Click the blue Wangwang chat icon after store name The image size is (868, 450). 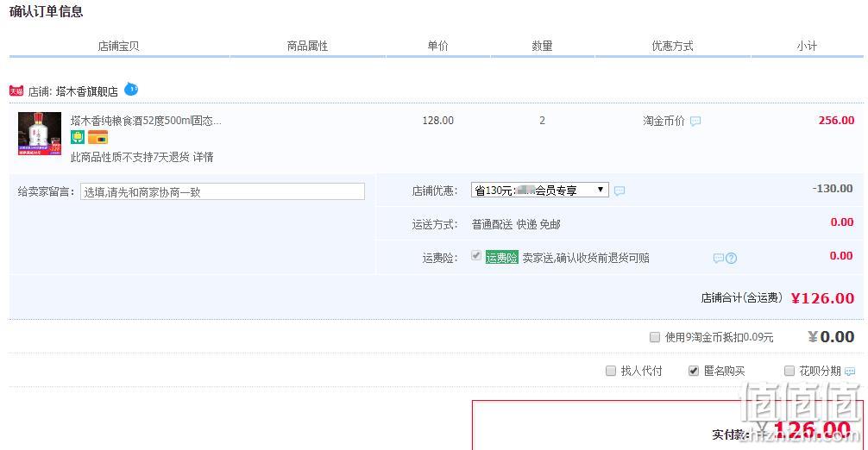tap(131, 89)
